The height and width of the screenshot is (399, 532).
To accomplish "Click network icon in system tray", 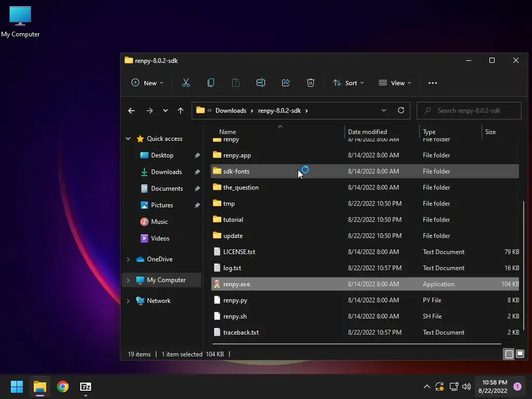I will pyautogui.click(x=454, y=387).
